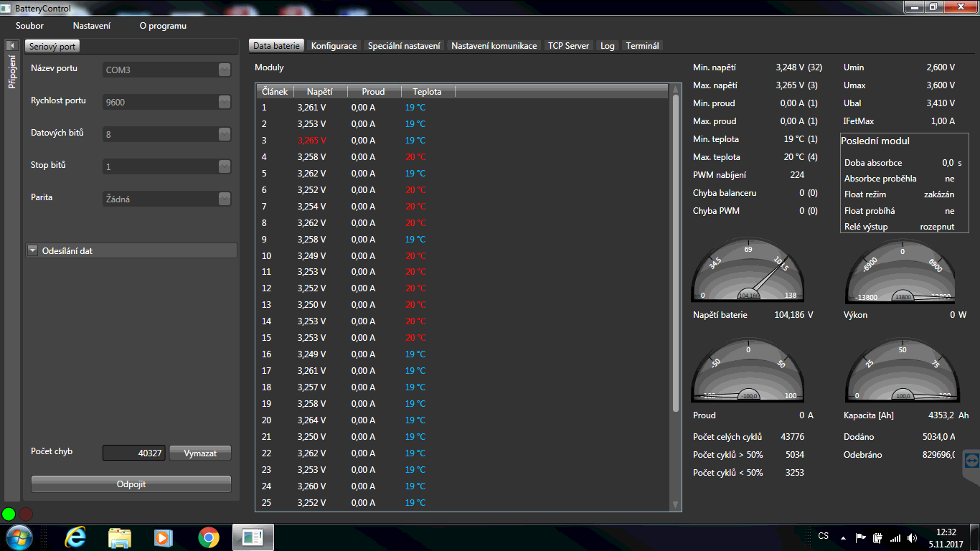
Task: Launch Internet Explorer from the taskbar
Action: (x=75, y=537)
